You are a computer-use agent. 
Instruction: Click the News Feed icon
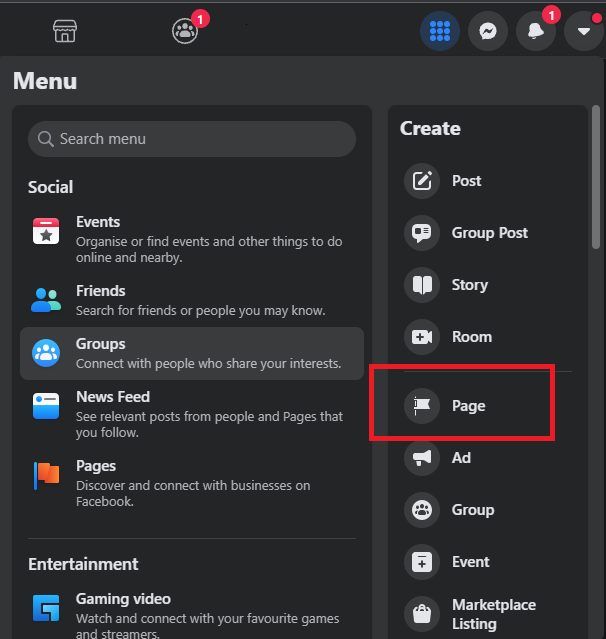point(46,406)
